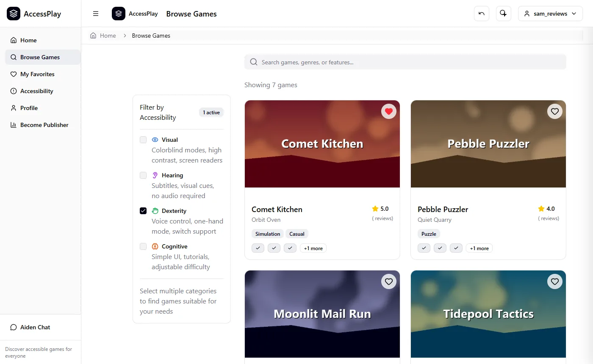593x364 pixels.
Task: Click the magnifier icon in the search bar
Action: (x=254, y=62)
